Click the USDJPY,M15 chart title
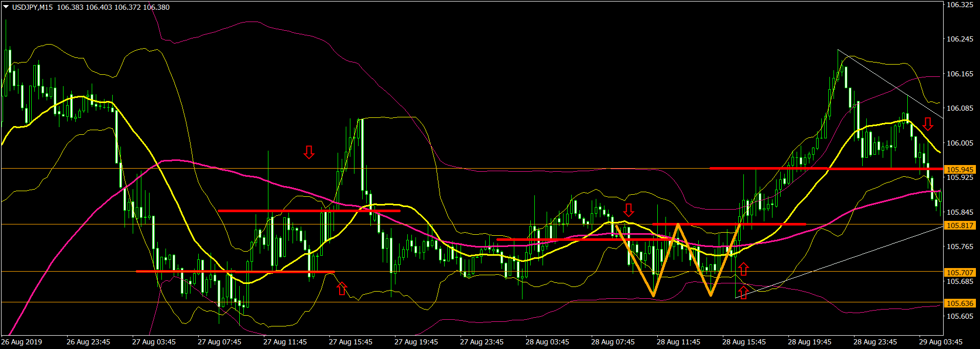Image resolution: width=980 pixels, height=349 pixels. pos(32,7)
